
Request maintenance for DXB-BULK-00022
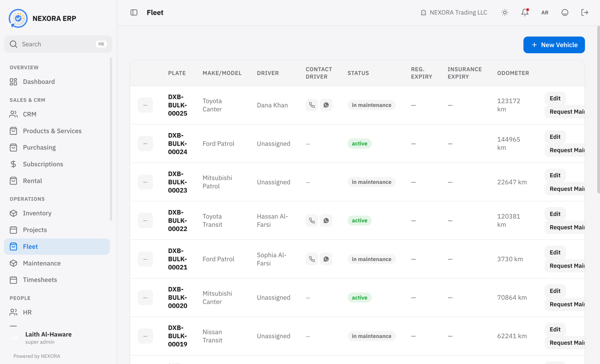pos(565,228)
